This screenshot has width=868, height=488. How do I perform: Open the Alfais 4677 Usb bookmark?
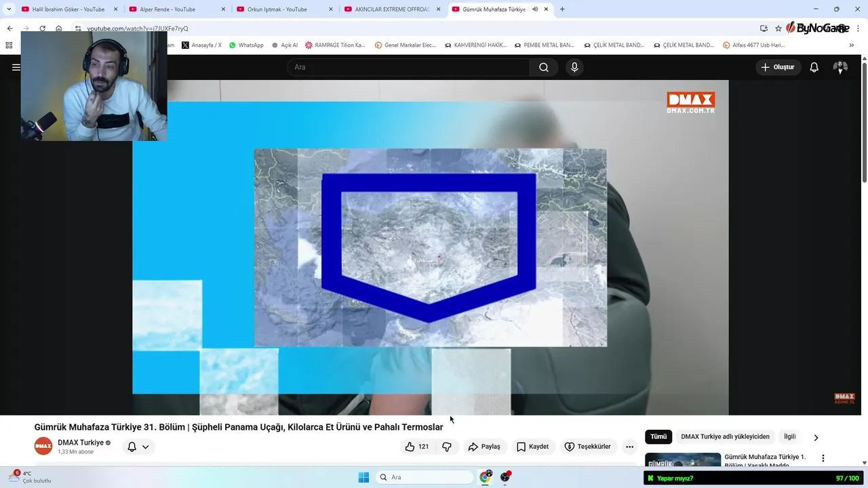[x=753, y=45]
